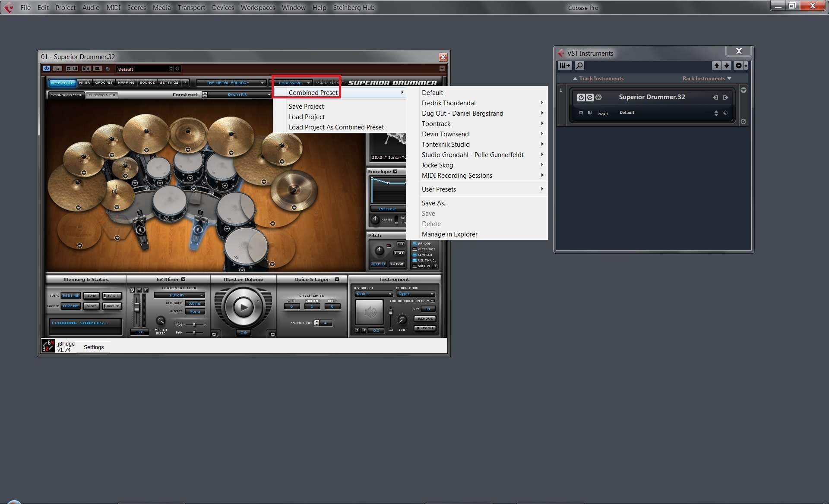Click the Find Instruments magnifier icon
This screenshot has width=829, height=504.
pyautogui.click(x=579, y=66)
